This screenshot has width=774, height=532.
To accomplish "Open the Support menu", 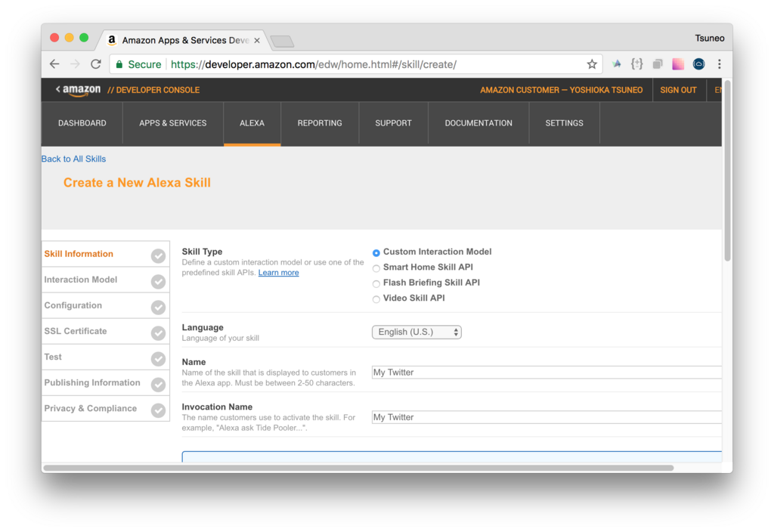I will click(x=393, y=123).
